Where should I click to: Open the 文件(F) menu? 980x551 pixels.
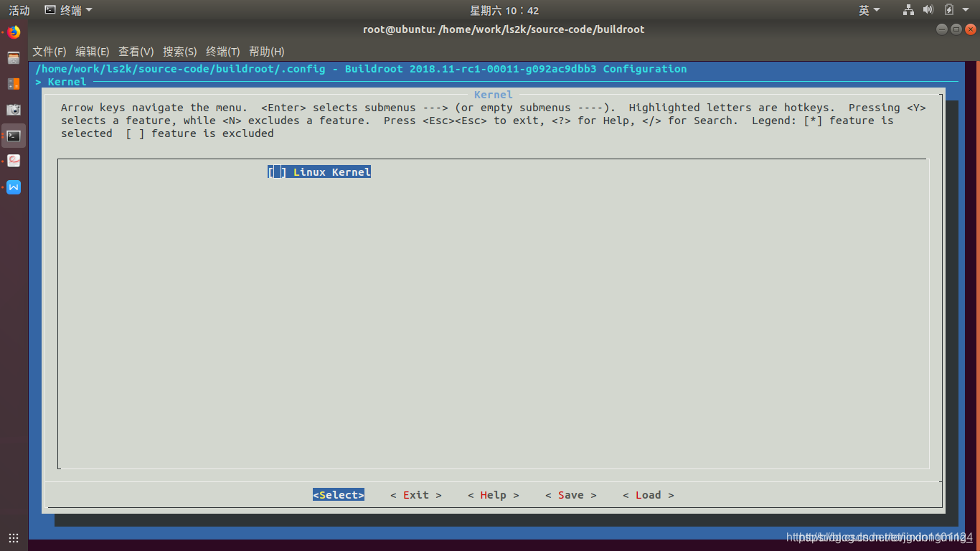[x=50, y=52]
